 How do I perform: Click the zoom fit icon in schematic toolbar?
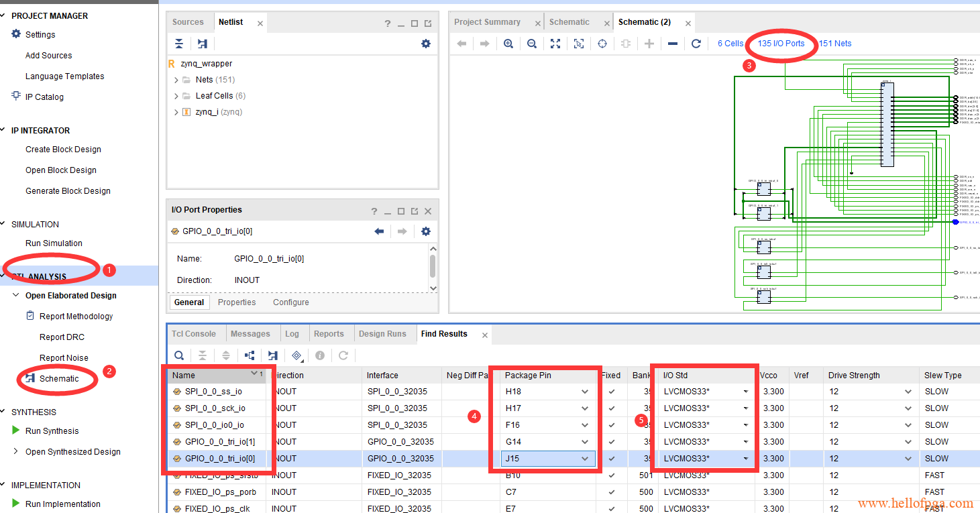[555, 44]
